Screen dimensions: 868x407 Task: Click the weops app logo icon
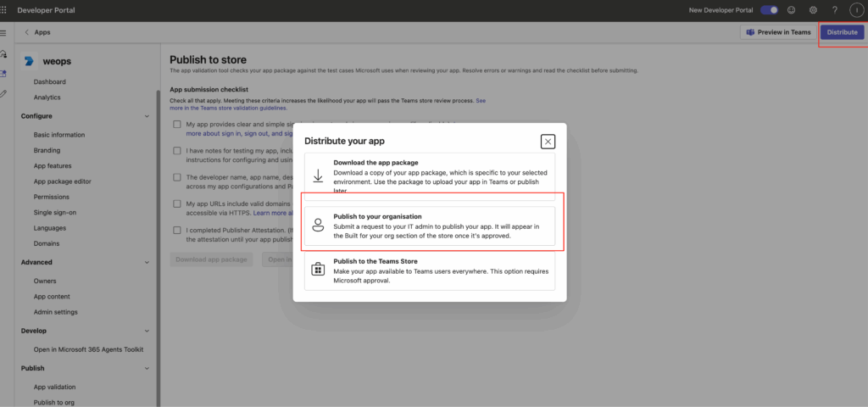pos(29,61)
